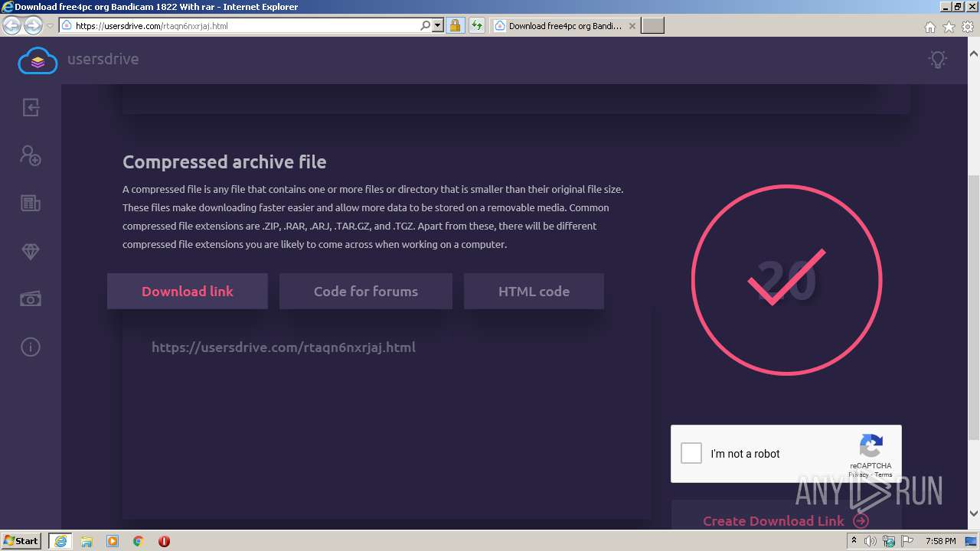Click the usersdrive cloud logo icon
Image resolution: width=980 pixels, height=551 pixels.
point(38,60)
